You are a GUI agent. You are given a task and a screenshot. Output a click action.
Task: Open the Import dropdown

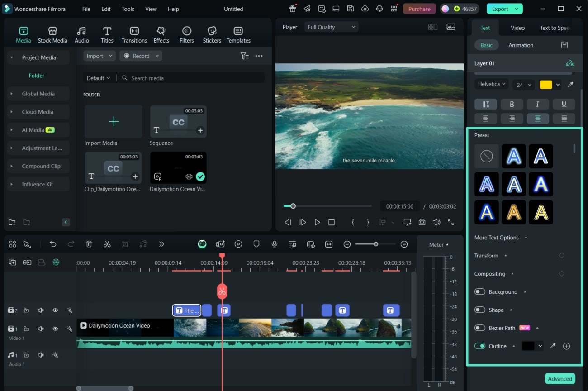click(100, 56)
